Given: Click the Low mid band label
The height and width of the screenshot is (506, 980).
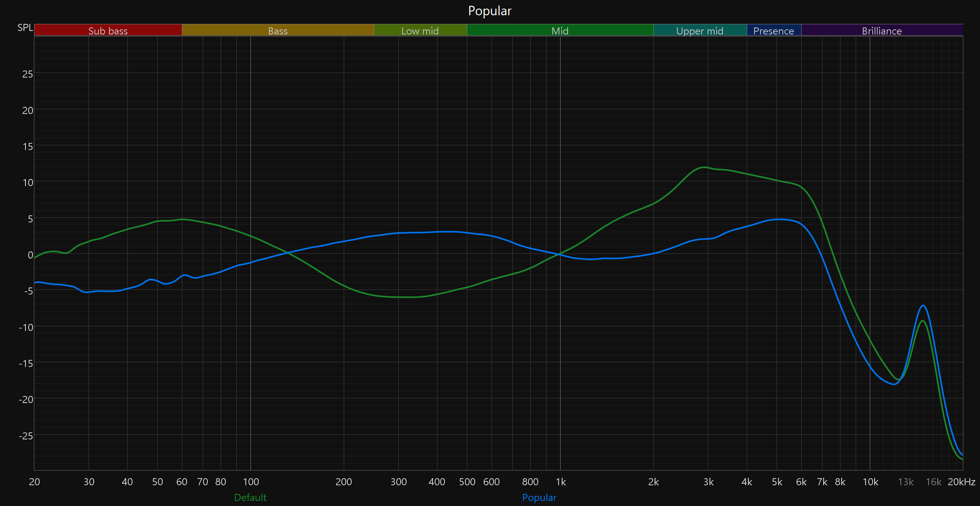Looking at the screenshot, I should pos(420,31).
